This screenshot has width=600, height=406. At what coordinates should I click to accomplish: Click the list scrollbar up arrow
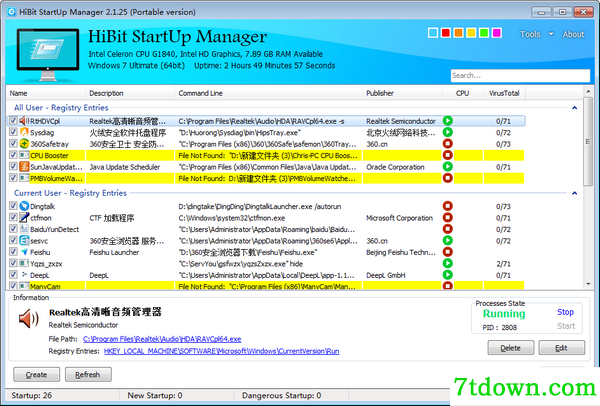coord(588,91)
